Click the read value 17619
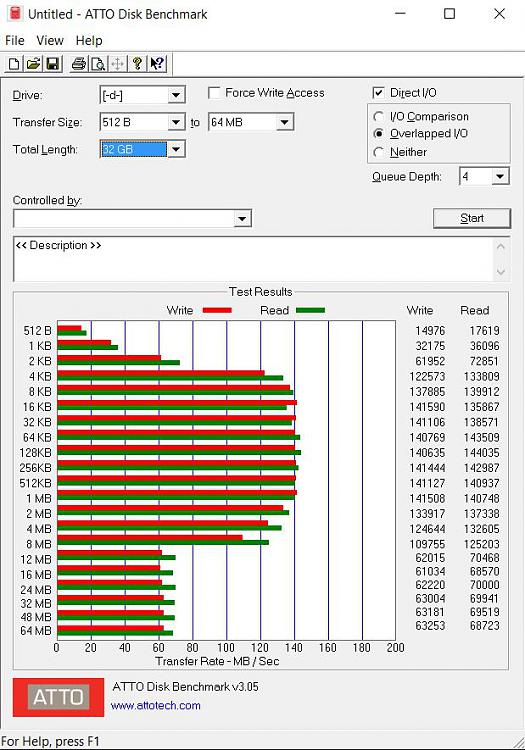The height and width of the screenshot is (750, 525). [x=484, y=331]
